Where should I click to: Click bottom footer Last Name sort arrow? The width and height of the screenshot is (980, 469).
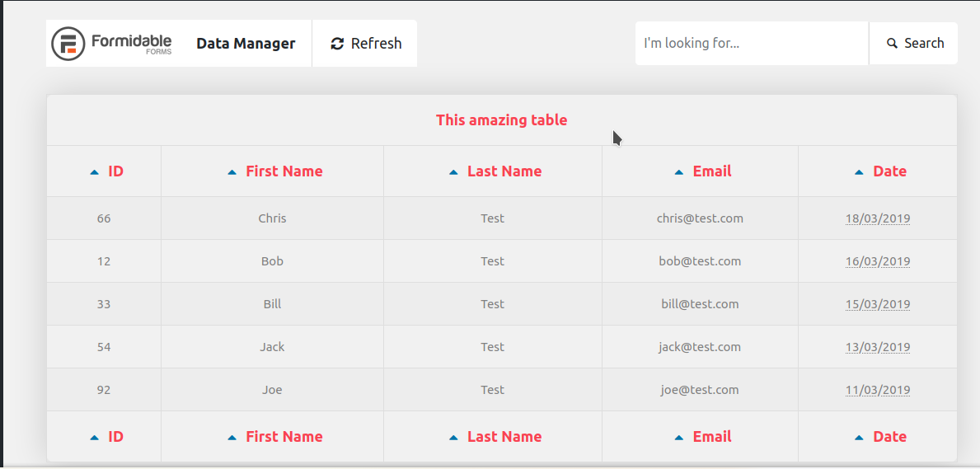point(454,438)
